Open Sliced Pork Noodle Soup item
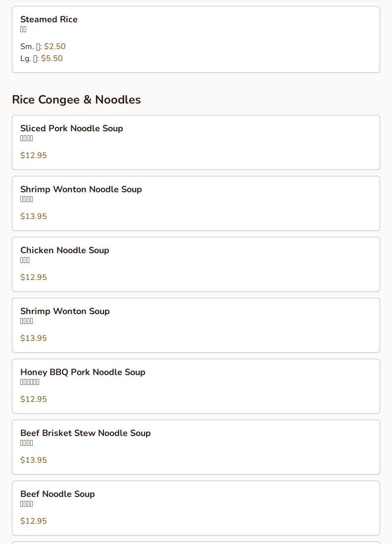This screenshot has height=544, width=392. [x=72, y=129]
